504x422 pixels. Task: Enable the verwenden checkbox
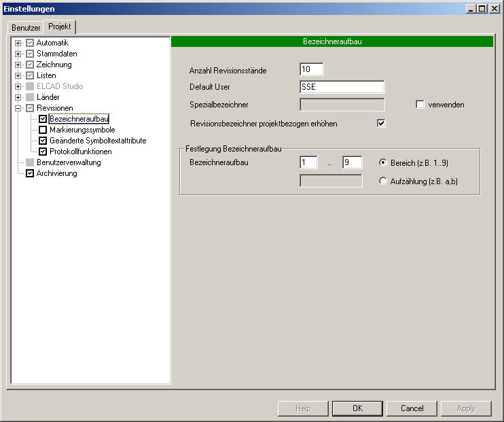420,105
